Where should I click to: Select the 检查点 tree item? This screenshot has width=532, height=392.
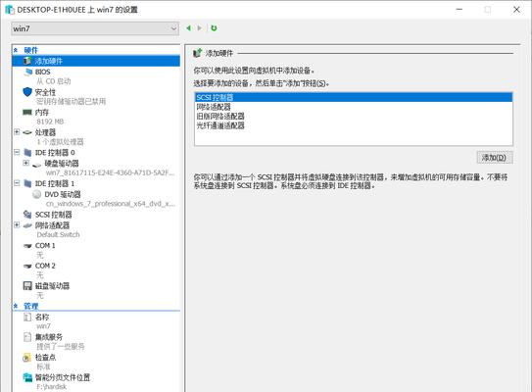pyautogui.click(x=45, y=358)
